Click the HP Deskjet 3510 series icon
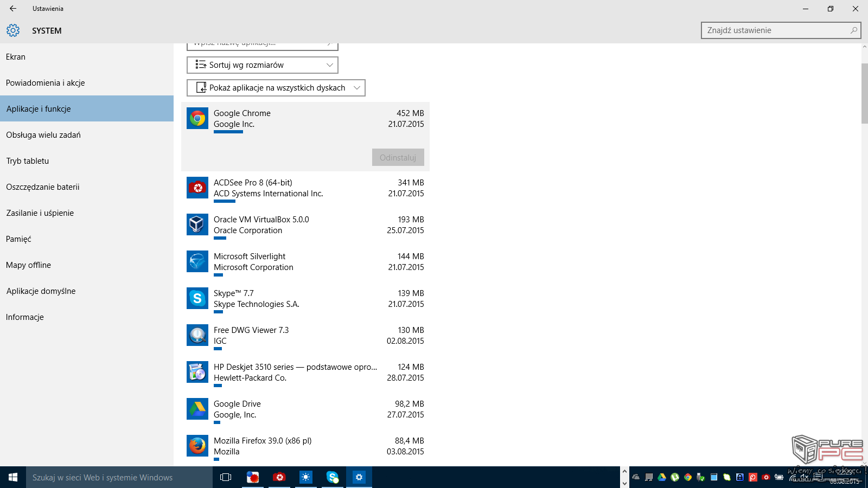Screen dimensions: 868x488 [197, 372]
